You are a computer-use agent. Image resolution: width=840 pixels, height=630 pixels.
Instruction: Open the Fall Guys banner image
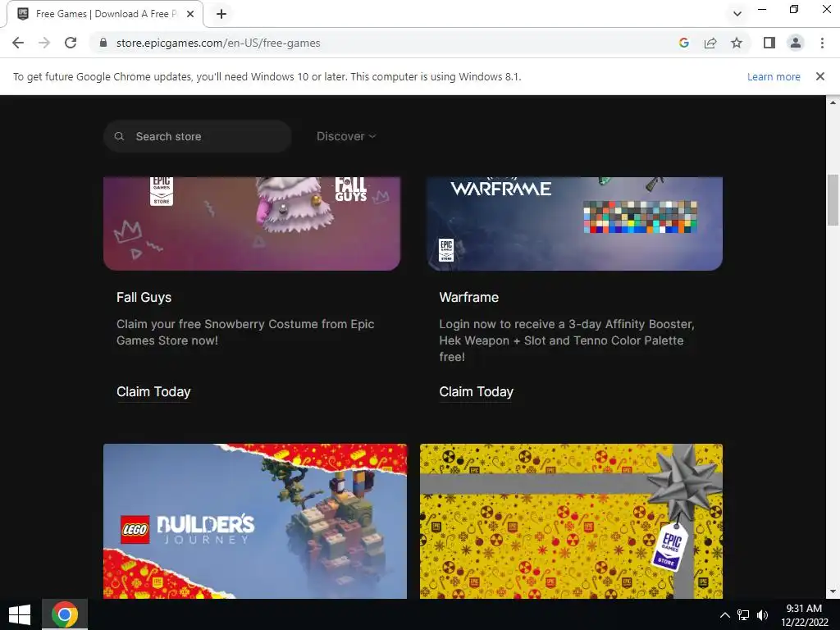pyautogui.click(x=252, y=223)
